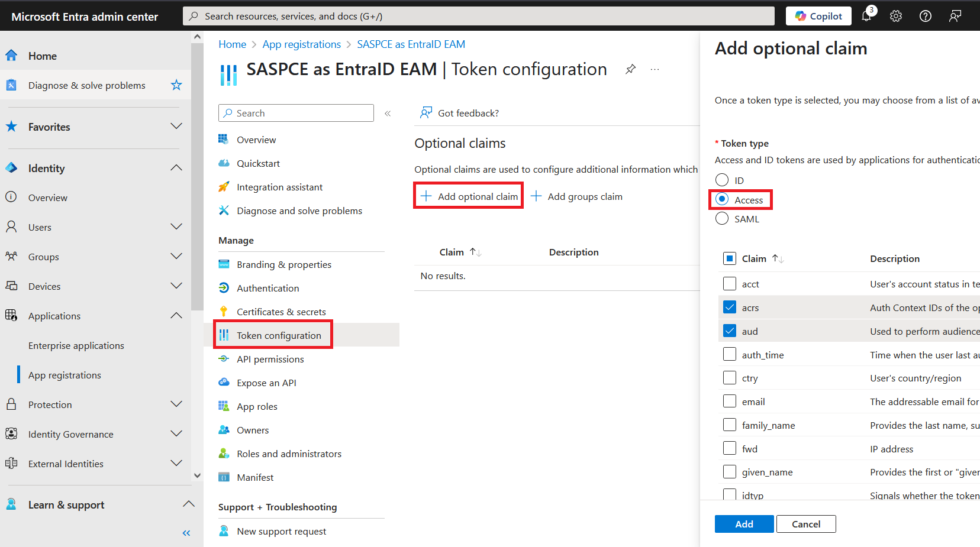Check the email claim checkbox

tap(730, 402)
